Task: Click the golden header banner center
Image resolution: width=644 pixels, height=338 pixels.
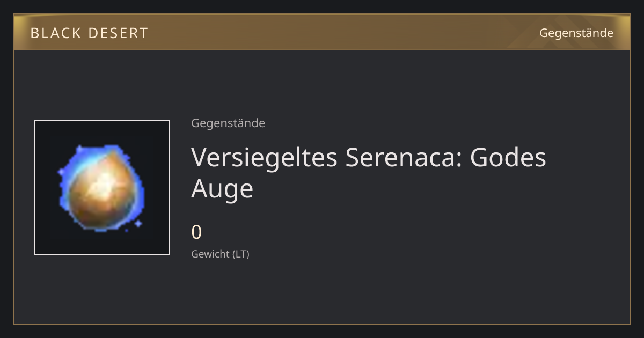Action: (x=322, y=32)
